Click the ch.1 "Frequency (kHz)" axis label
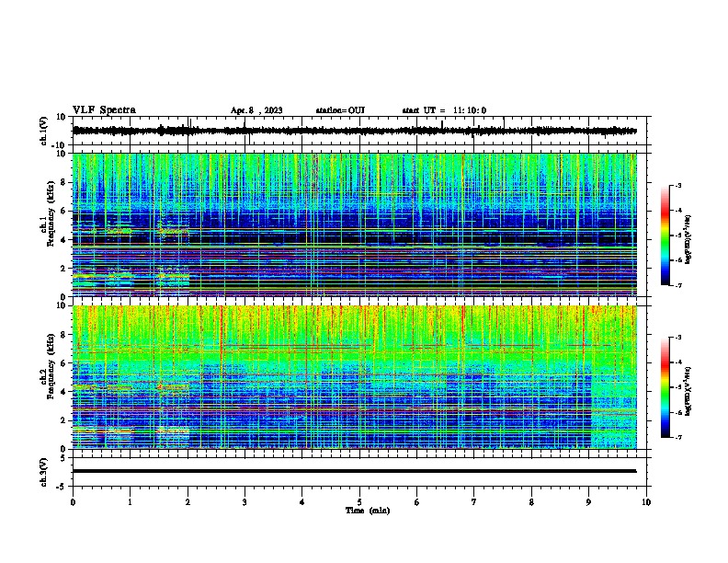Screen dimensions: 728x563 (51, 214)
